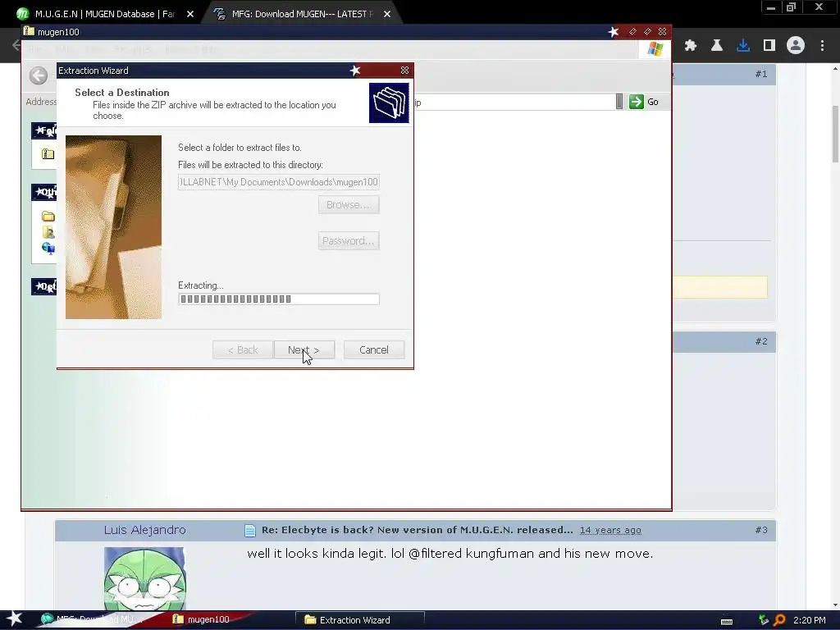840x630 pixels.
Task: Open the Re: Elecbyte is back post title
Action: point(418,530)
